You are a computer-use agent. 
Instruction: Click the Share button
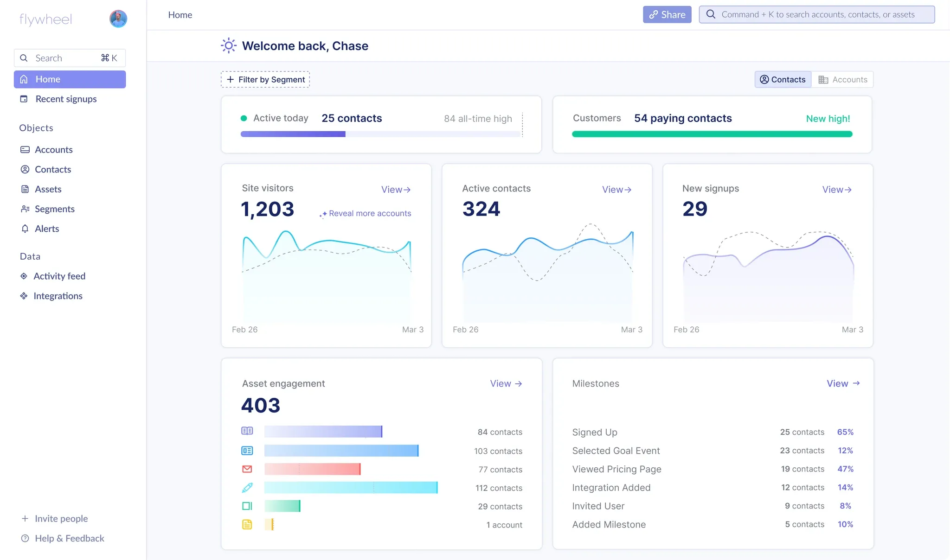point(667,14)
